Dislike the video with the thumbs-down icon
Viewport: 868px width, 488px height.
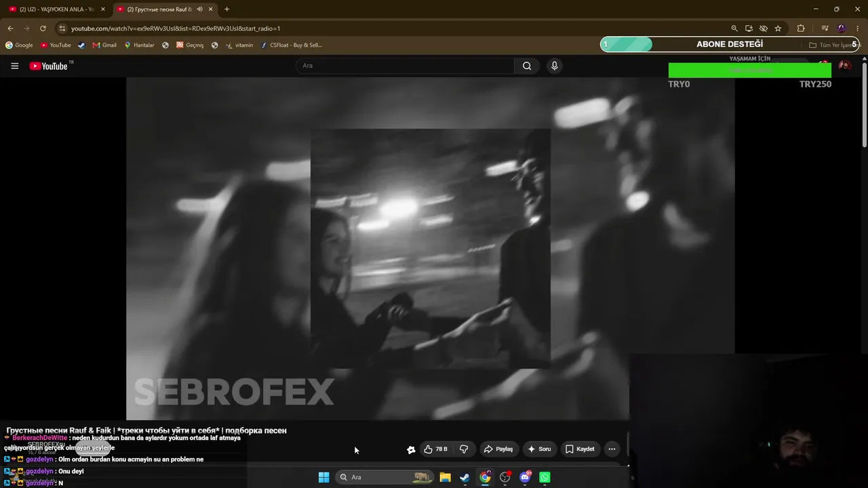point(464,449)
